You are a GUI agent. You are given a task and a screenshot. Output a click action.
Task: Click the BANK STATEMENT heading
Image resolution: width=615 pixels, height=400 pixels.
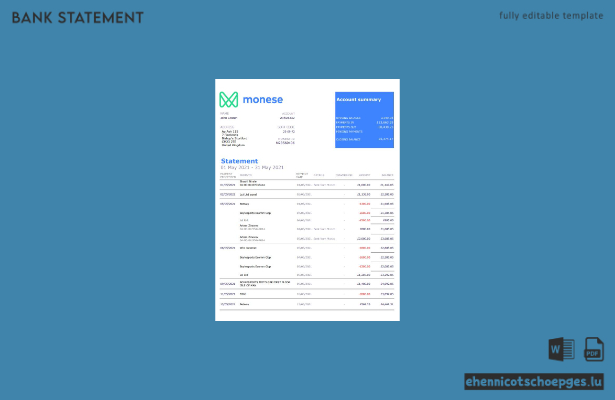click(x=78, y=18)
